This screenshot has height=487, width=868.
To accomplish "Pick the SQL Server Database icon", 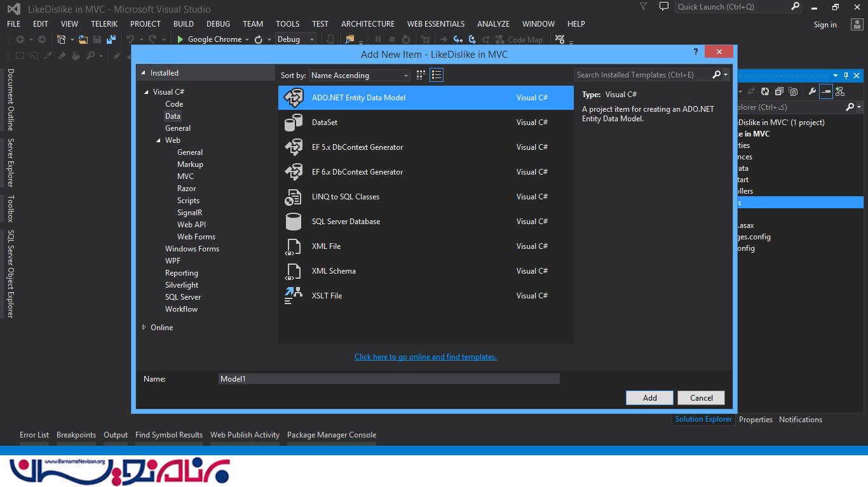I will point(294,222).
